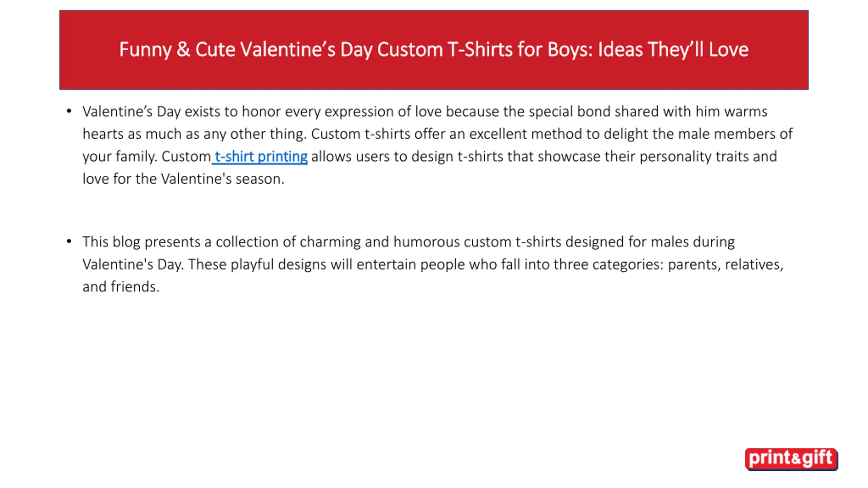This screenshot has height=488, width=868.
Task: Click the word "gift" in the logo
Action: click(817, 459)
